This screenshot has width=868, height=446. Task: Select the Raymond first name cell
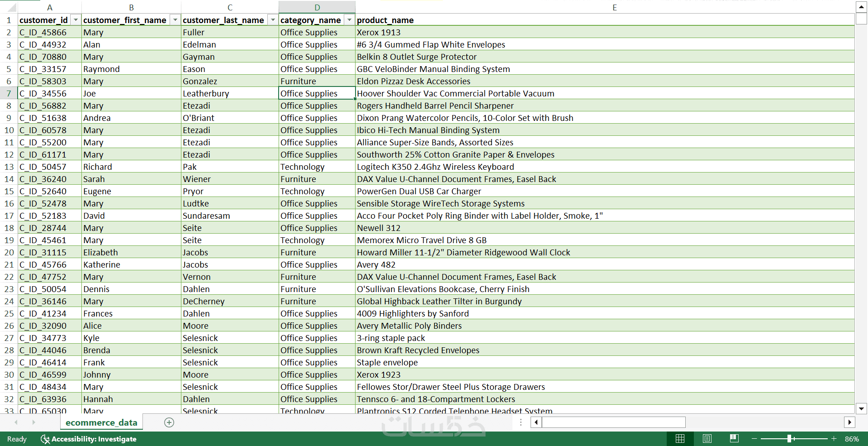pyautogui.click(x=131, y=69)
